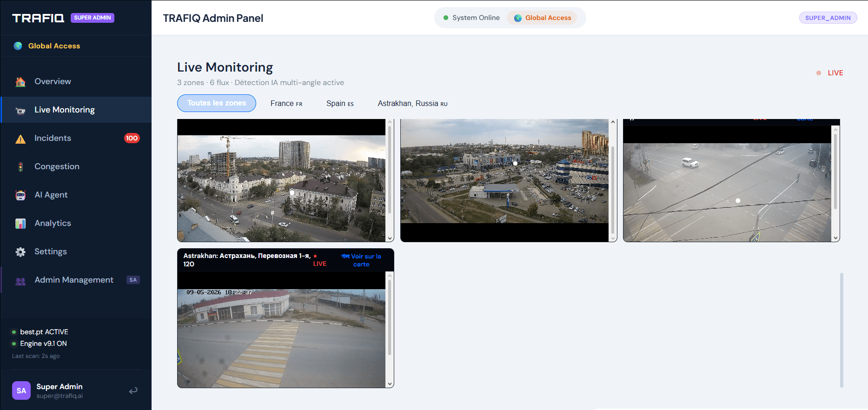868x410 pixels.
Task: Click the SA avatar badge
Action: [x=21, y=390]
